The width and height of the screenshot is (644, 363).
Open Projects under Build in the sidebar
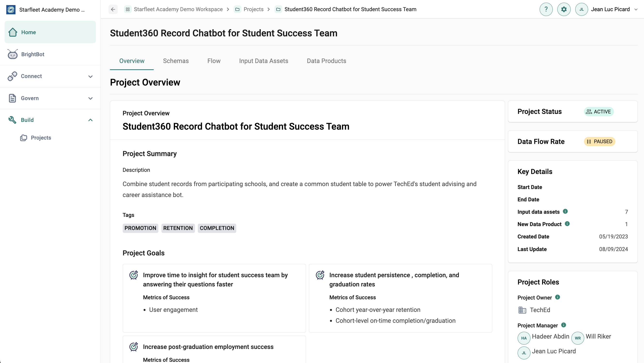[x=41, y=138]
